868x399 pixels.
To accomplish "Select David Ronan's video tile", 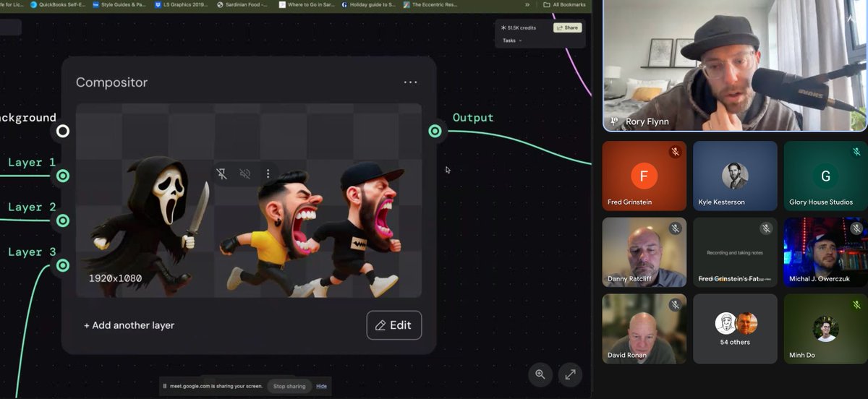I will click(644, 328).
